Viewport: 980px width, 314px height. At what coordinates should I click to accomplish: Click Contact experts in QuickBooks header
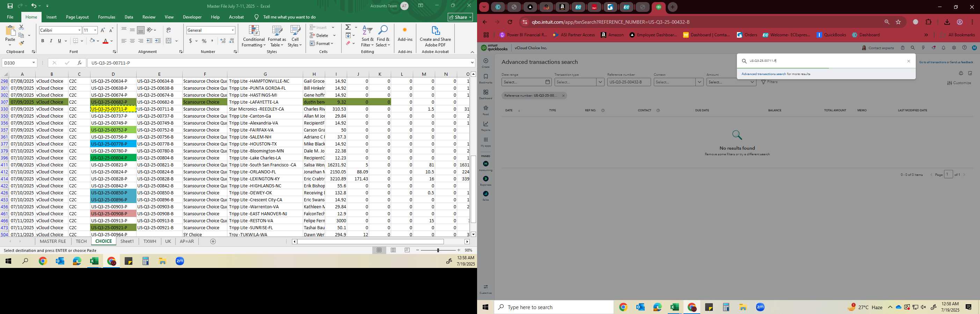tap(878, 48)
